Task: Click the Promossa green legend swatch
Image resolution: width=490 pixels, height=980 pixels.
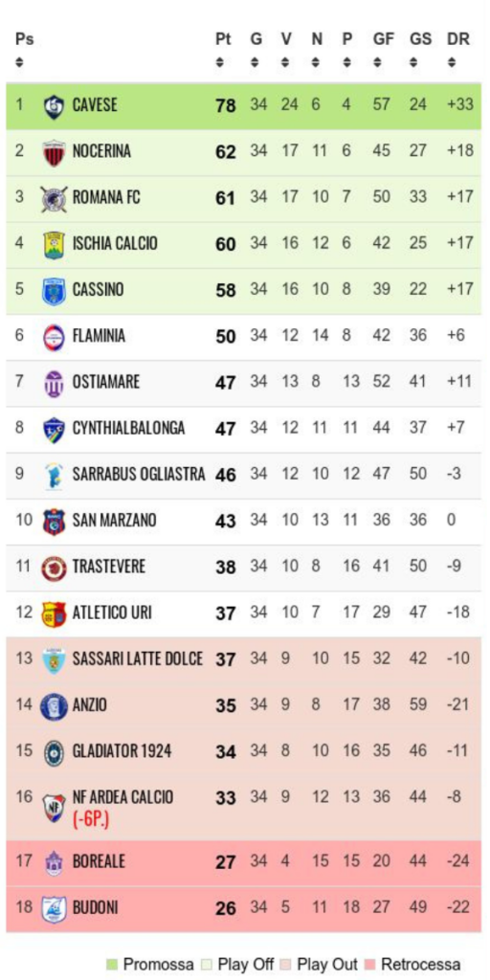Action: 113,964
